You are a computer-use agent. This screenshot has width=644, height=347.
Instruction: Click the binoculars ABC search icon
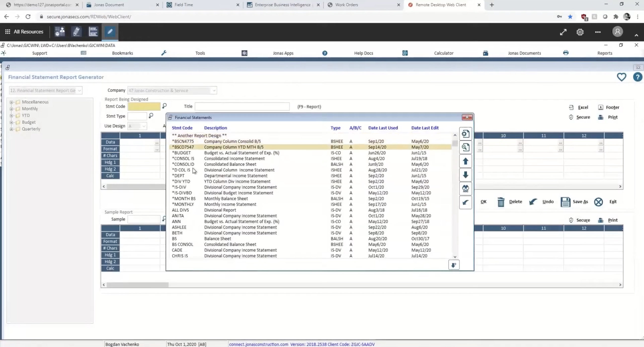[x=465, y=188]
